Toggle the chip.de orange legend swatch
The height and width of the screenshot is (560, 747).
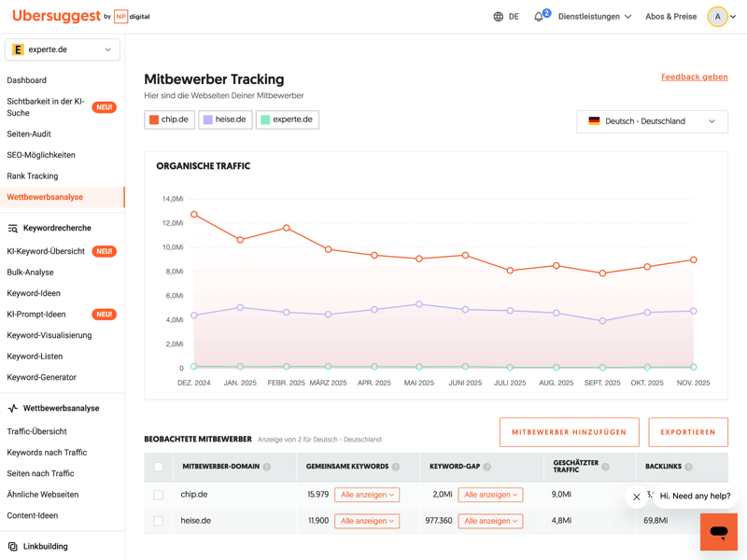[154, 119]
